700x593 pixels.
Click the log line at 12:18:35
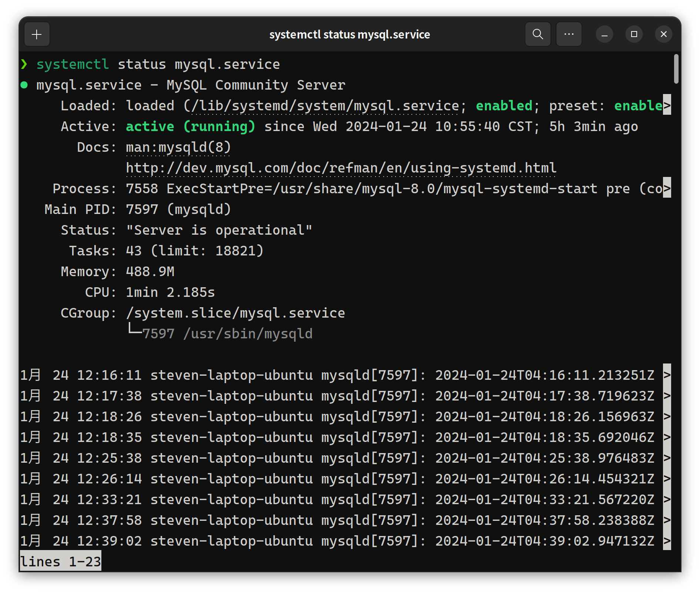345,438
